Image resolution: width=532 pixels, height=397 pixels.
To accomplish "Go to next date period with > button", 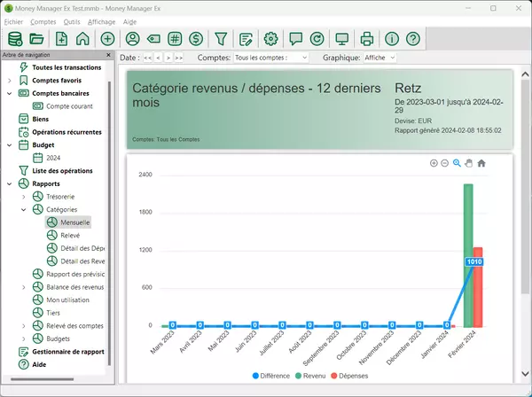I will point(169,58).
